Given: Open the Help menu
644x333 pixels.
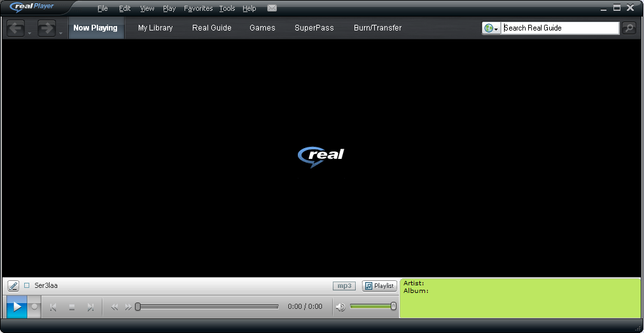Looking at the screenshot, I should pyautogui.click(x=249, y=8).
